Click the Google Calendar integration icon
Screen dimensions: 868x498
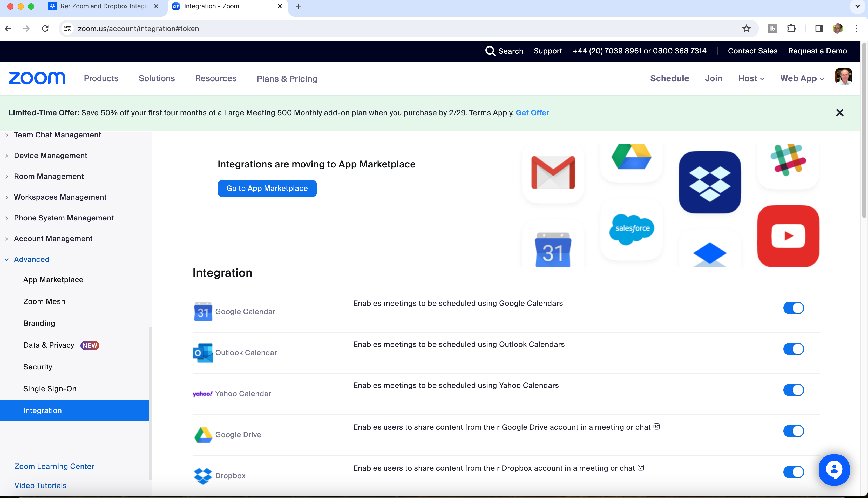202,311
